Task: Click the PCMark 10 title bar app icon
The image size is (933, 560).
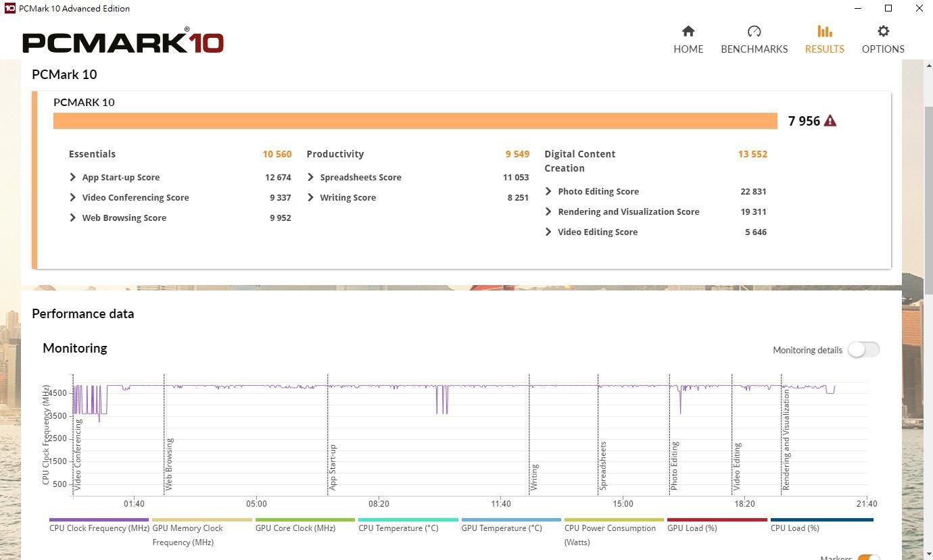Action: coord(9,8)
